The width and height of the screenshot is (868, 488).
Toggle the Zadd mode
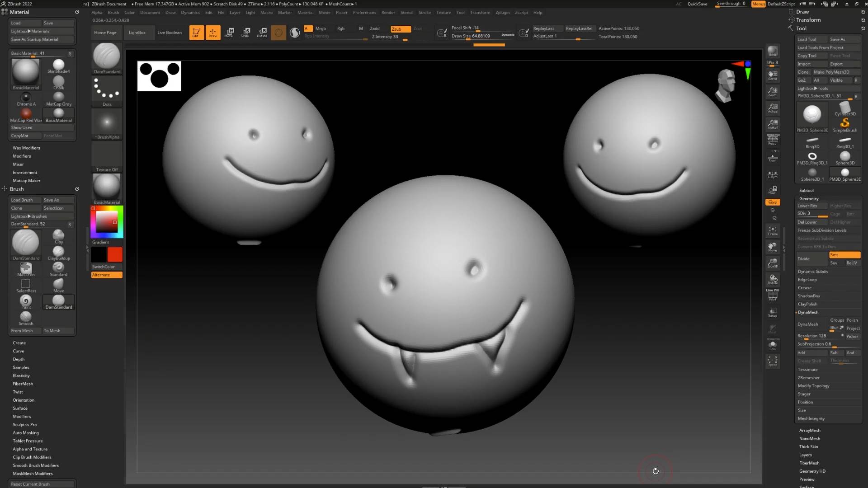point(375,28)
